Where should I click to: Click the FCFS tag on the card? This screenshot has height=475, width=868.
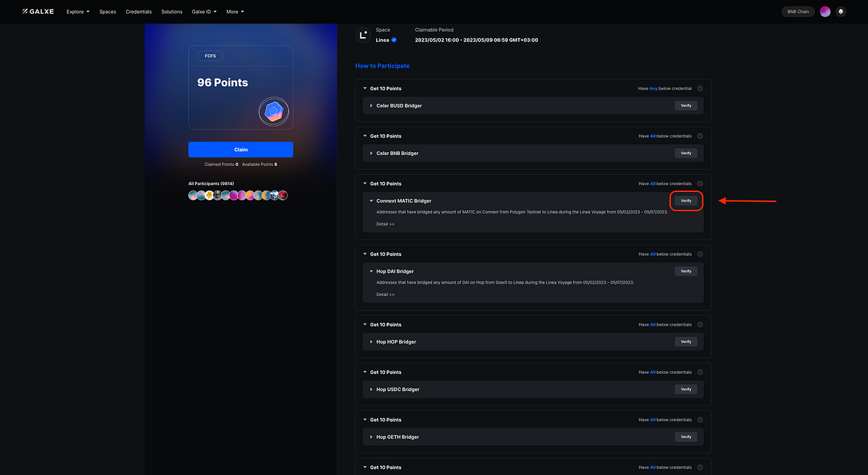point(210,56)
